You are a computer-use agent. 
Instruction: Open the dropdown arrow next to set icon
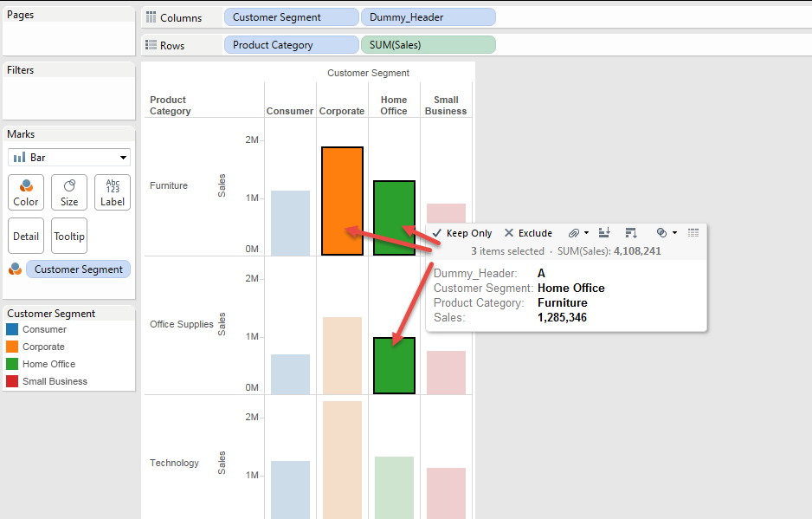click(674, 233)
